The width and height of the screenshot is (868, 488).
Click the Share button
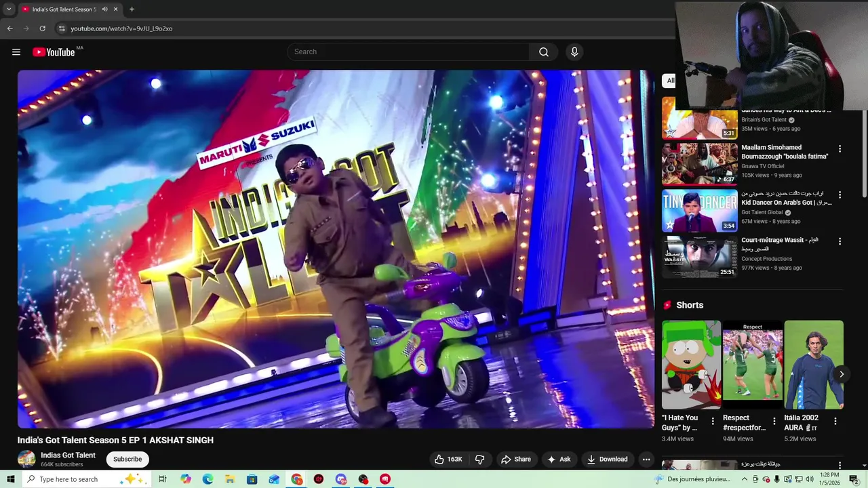point(516,460)
